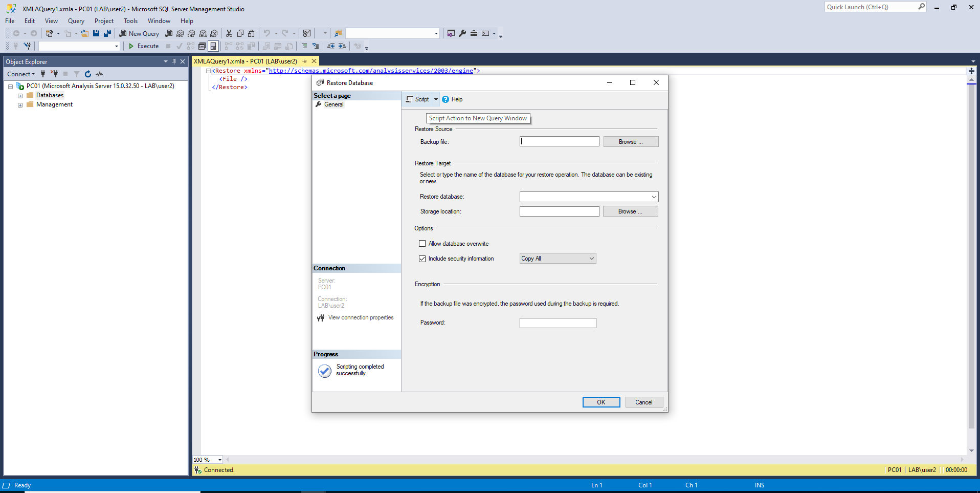Open the Restore database combo box
The height and width of the screenshot is (493, 980).
(x=589, y=197)
